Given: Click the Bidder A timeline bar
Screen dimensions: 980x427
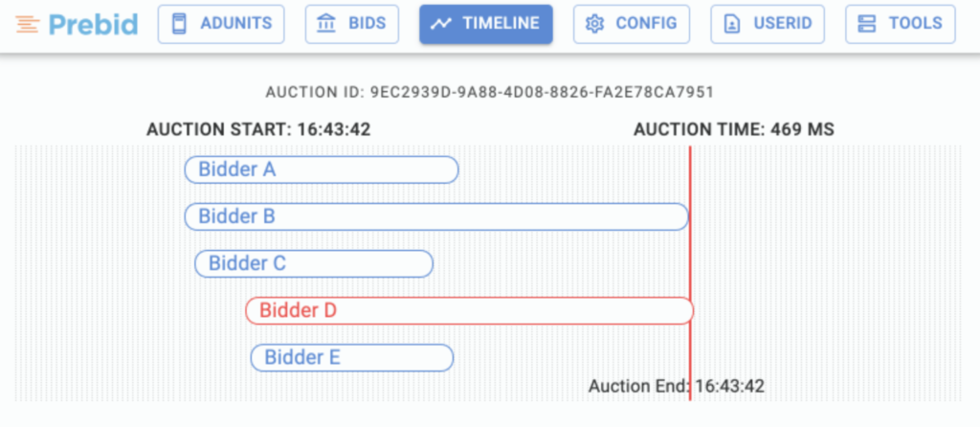Looking at the screenshot, I should tap(322, 169).
